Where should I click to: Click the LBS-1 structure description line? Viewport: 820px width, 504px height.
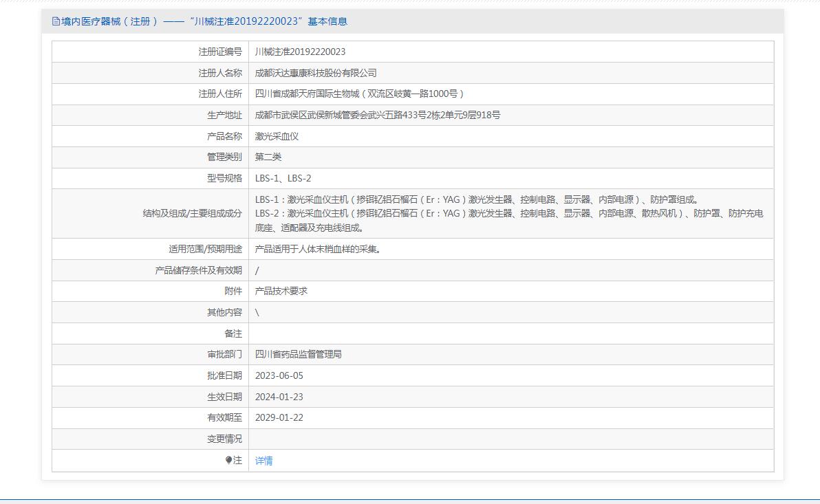click(477, 199)
